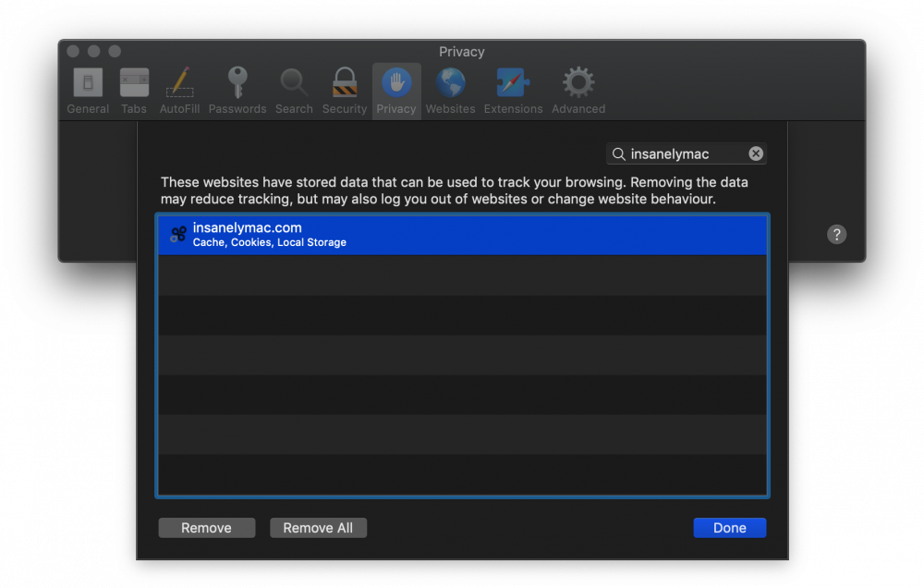Click the blue Done button
Viewport: 924px width, 588px height.
tap(730, 528)
